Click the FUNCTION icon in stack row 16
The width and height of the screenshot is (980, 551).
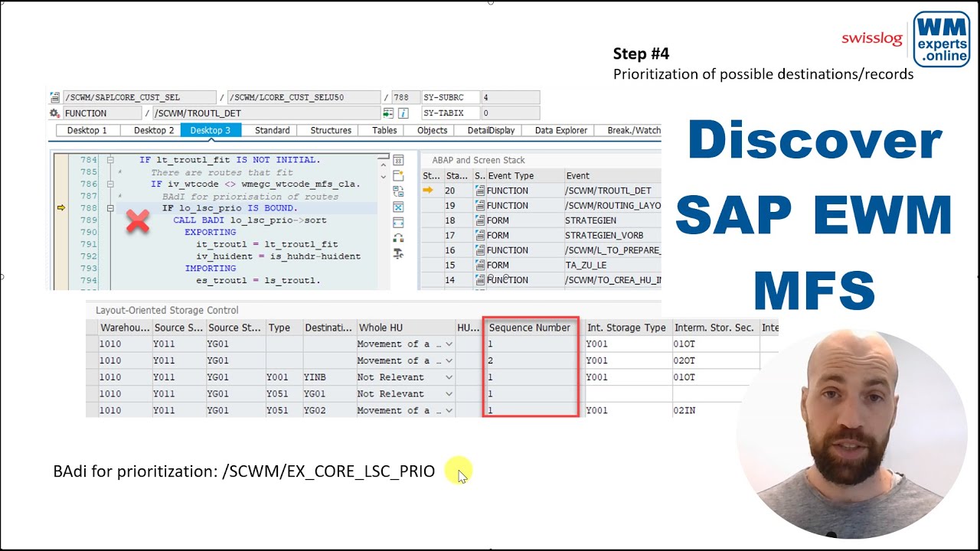pyautogui.click(x=479, y=250)
